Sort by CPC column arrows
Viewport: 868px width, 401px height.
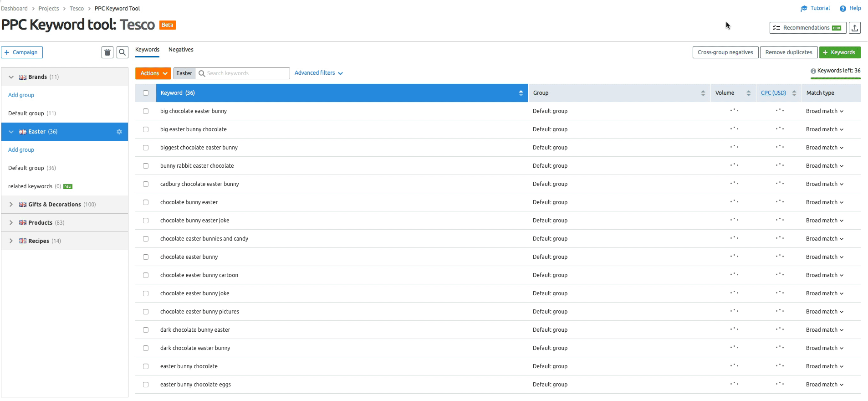coord(794,93)
